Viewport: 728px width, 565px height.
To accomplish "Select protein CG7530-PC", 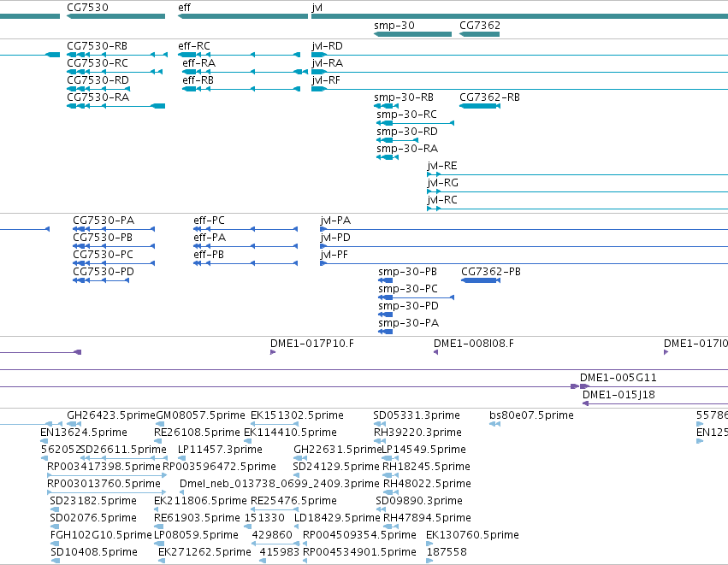I will [x=114, y=263].
